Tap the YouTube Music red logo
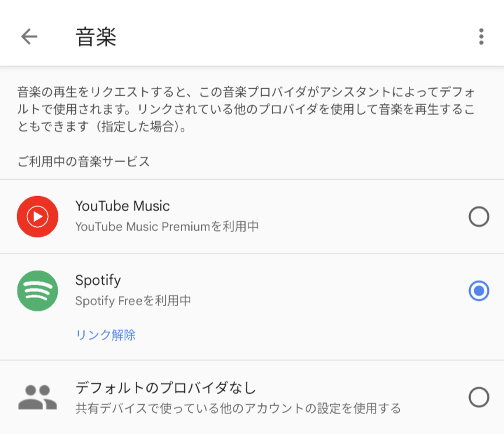504x434 pixels. (x=37, y=216)
